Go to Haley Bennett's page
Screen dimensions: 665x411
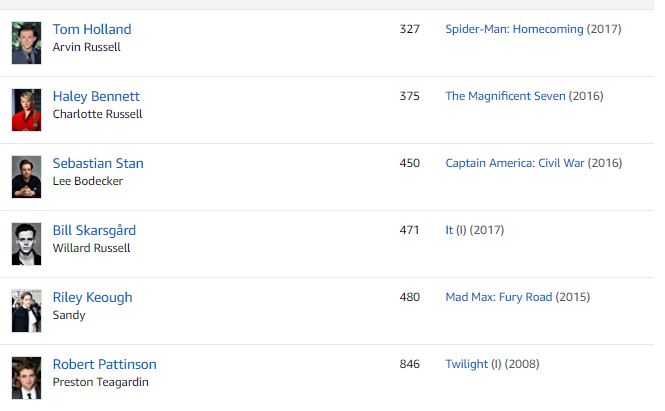coord(96,97)
